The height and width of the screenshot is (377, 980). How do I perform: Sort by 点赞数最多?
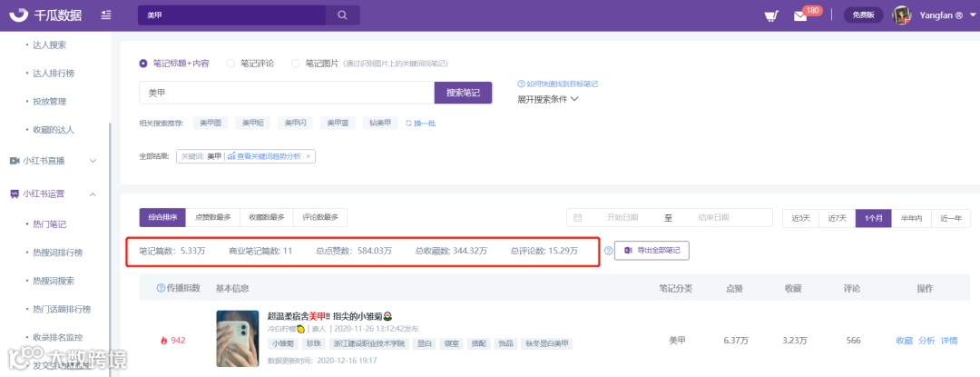[x=213, y=218]
